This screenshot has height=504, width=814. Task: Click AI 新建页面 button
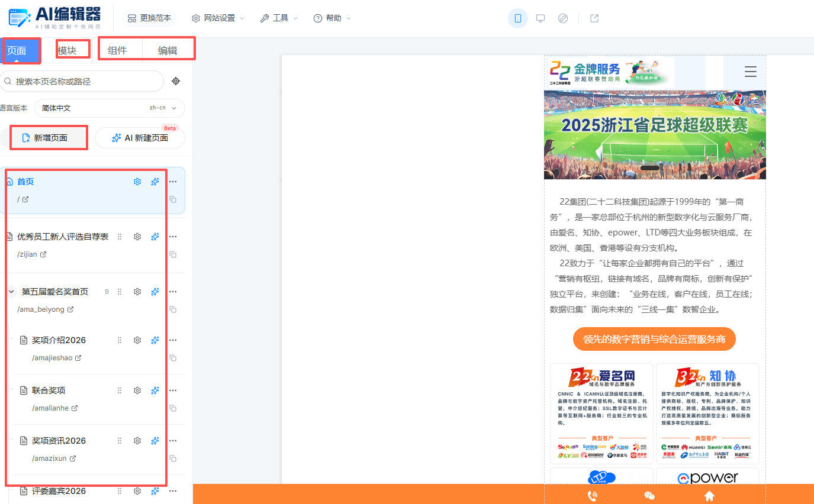(x=140, y=138)
